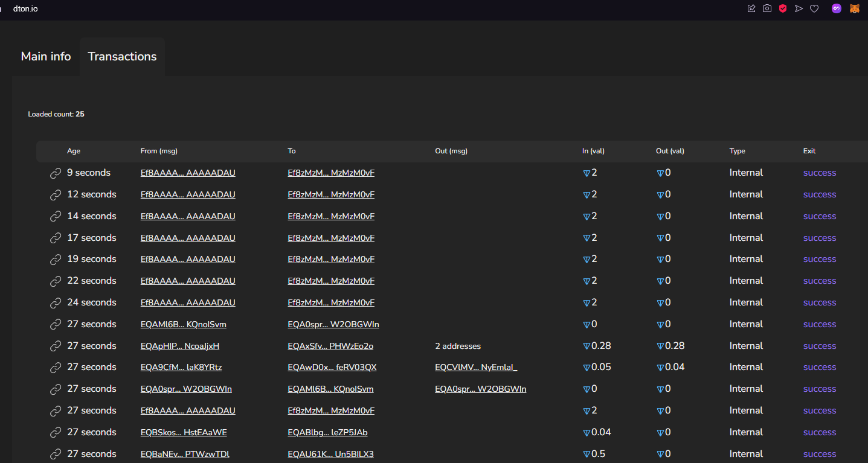
Task: Click the '2 addresses' out message entry
Action: click(458, 346)
